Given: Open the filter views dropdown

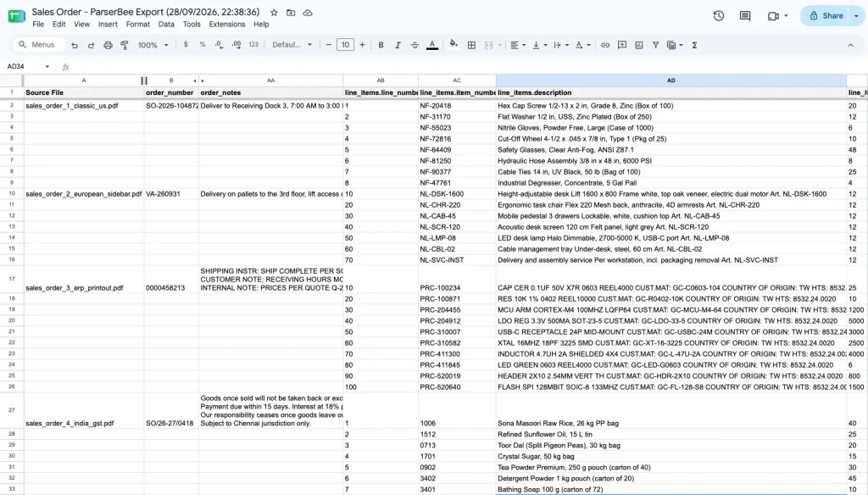Looking at the screenshot, I should tap(675, 45).
